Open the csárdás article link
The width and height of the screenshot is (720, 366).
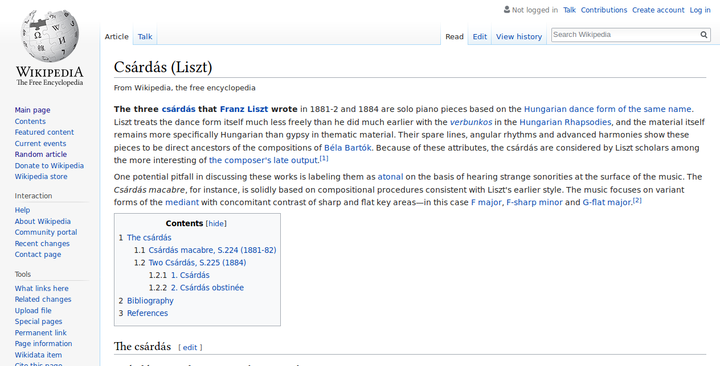[x=179, y=109]
